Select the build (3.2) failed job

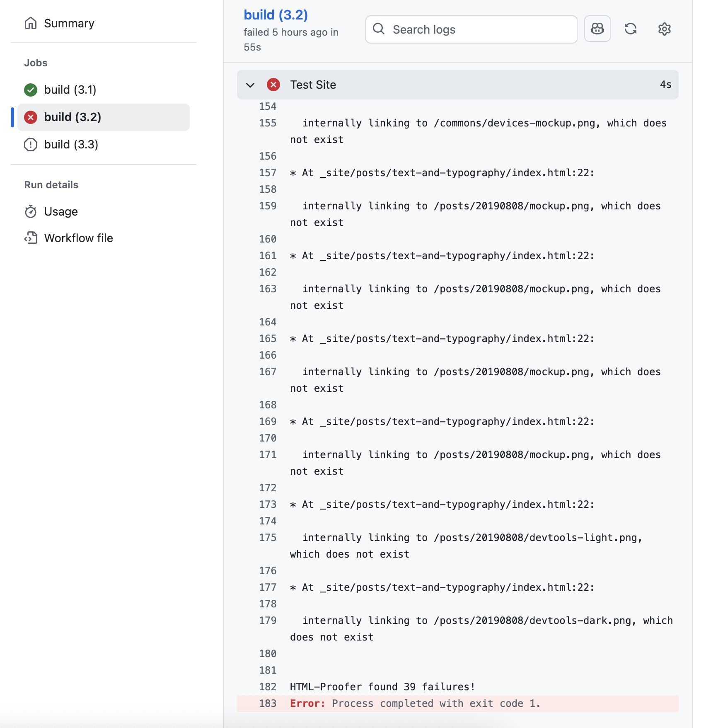pyautogui.click(x=73, y=117)
